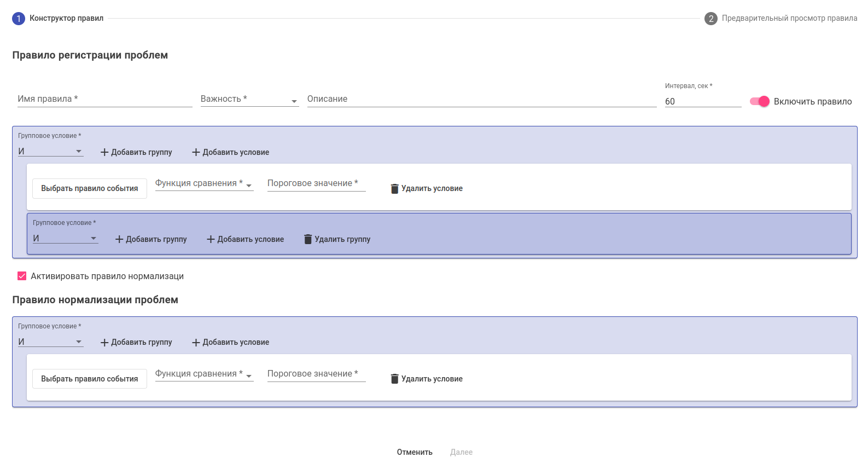Uncheck 'Активировать правило нормализаци' checkbox
868x474 pixels.
[22, 276]
